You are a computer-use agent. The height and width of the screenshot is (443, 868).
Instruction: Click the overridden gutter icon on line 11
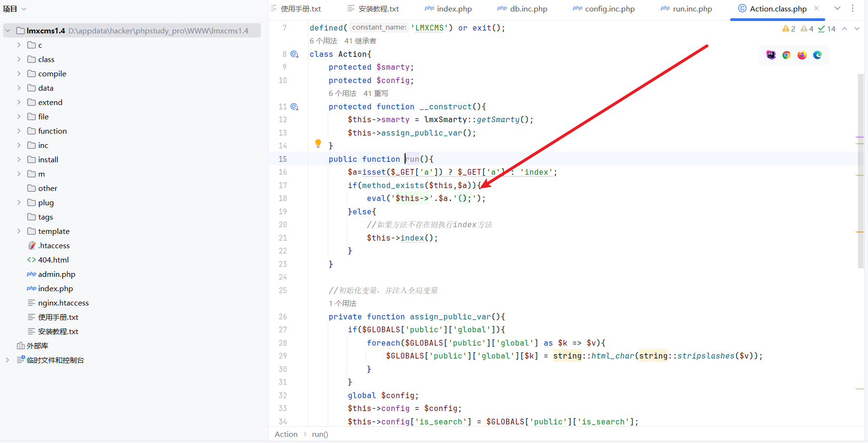point(295,107)
